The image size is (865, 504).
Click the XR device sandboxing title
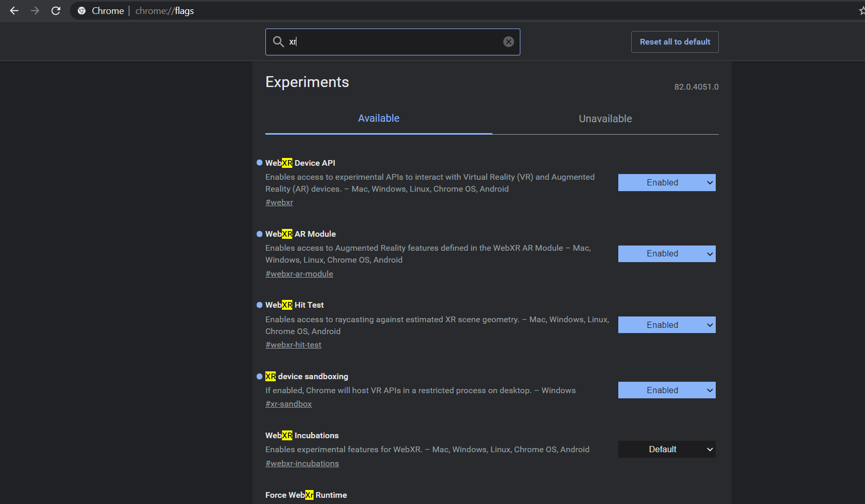(x=307, y=377)
